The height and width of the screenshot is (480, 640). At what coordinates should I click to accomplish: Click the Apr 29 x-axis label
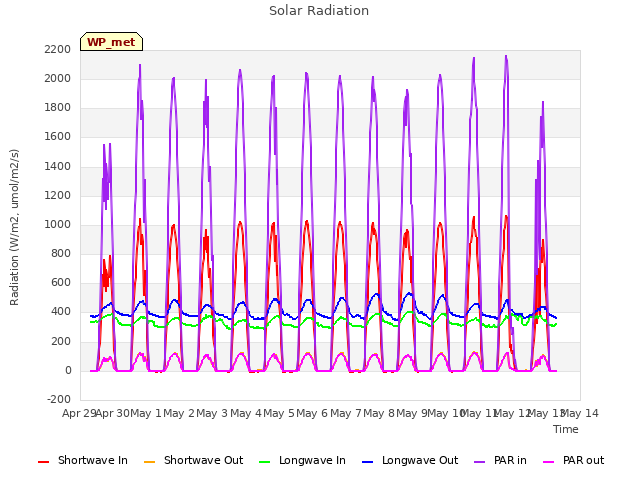79,413
